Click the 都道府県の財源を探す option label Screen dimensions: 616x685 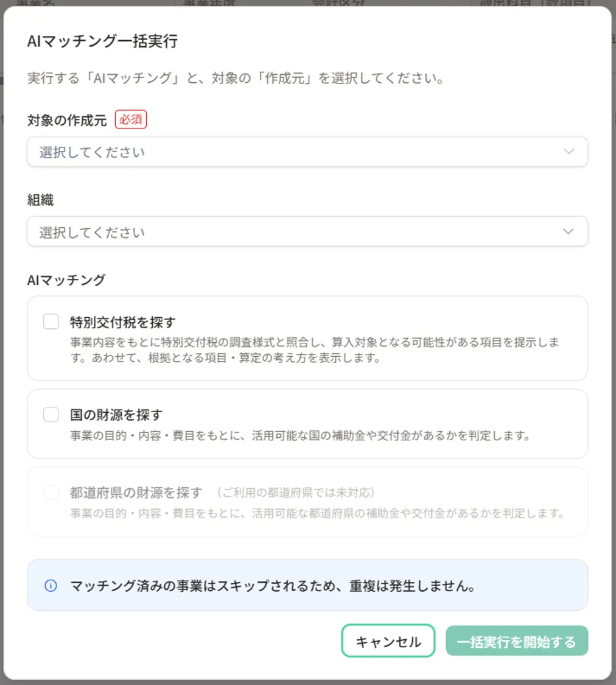point(136,493)
